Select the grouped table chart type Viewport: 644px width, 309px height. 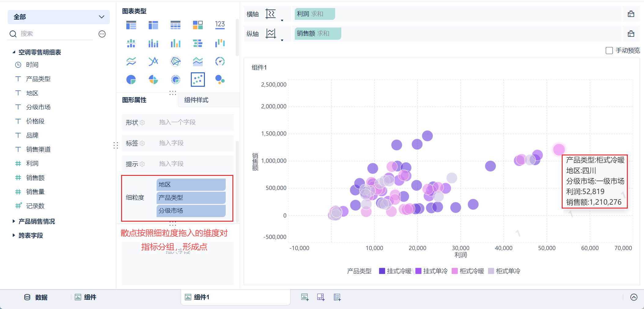point(131,25)
